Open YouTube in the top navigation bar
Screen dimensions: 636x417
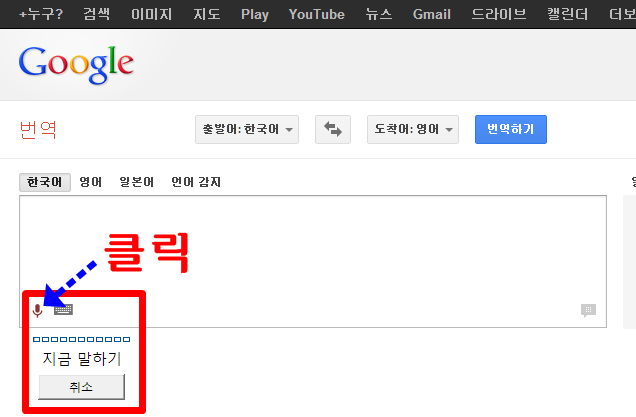(316, 14)
